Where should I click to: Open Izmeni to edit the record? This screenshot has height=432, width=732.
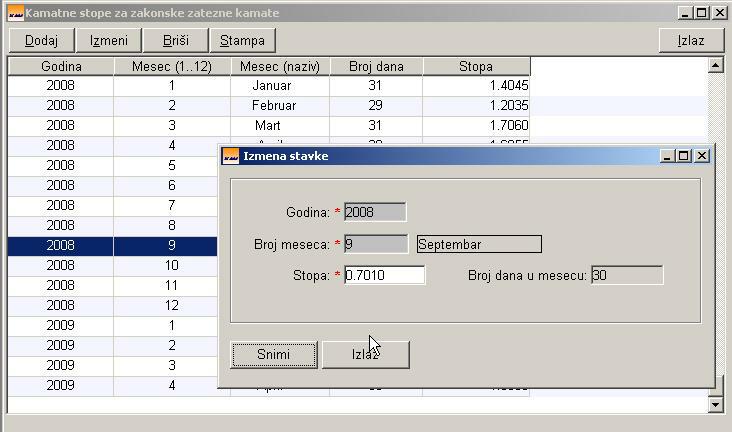(x=108, y=41)
